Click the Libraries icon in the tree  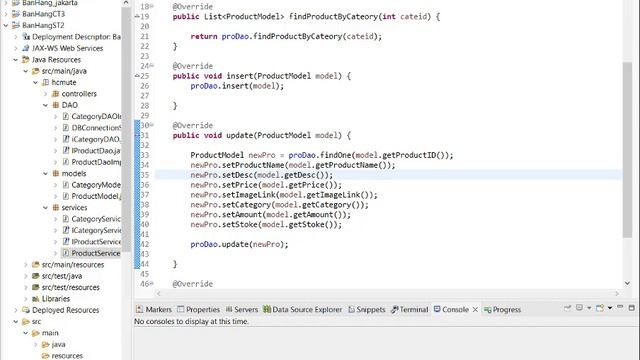(36, 299)
